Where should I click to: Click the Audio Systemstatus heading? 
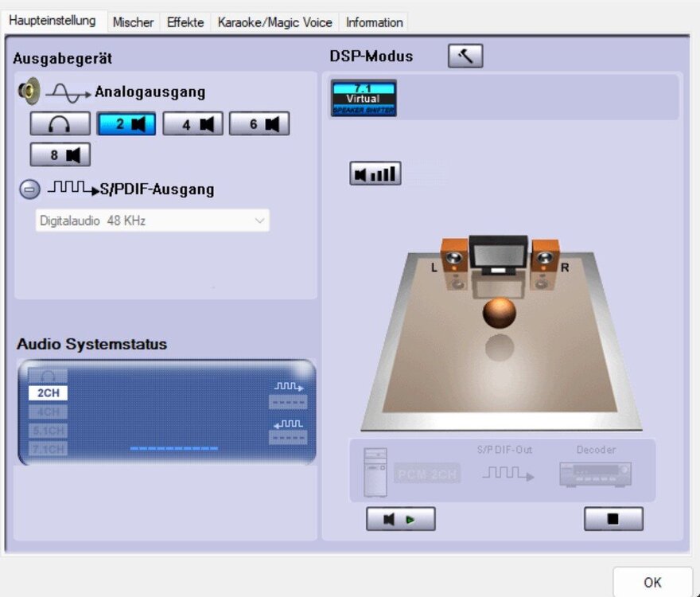pos(92,344)
